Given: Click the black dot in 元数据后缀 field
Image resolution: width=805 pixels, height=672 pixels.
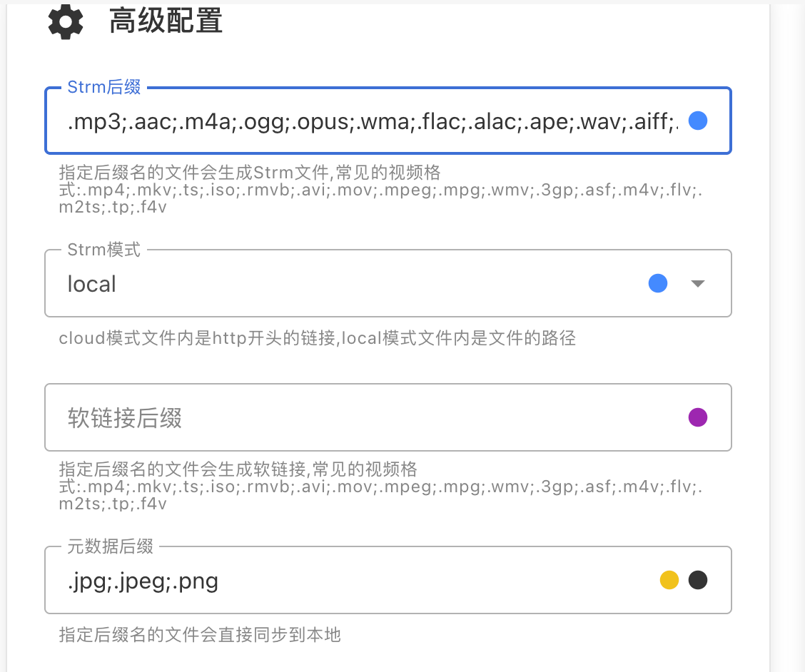Looking at the screenshot, I should coord(697,581).
